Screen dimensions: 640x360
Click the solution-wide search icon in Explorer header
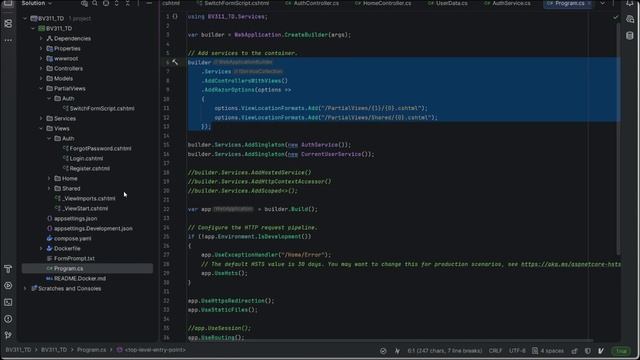pos(95,3)
